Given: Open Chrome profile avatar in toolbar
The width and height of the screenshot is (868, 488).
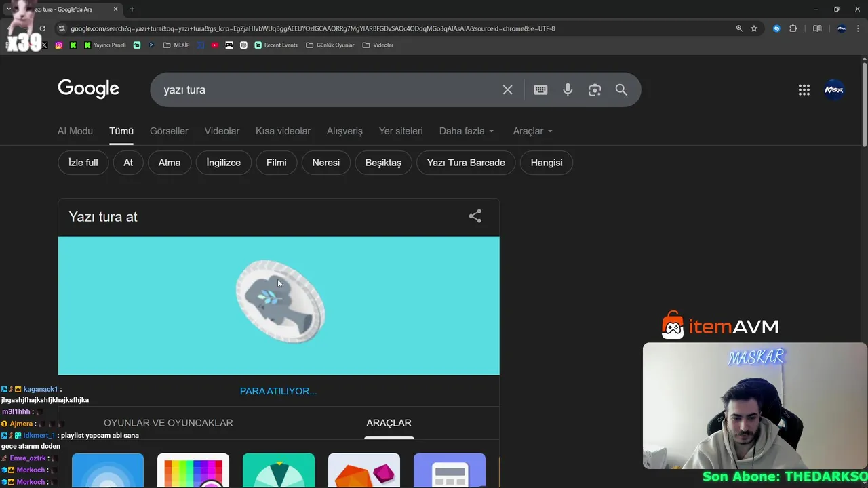Looking at the screenshot, I should [x=842, y=28].
